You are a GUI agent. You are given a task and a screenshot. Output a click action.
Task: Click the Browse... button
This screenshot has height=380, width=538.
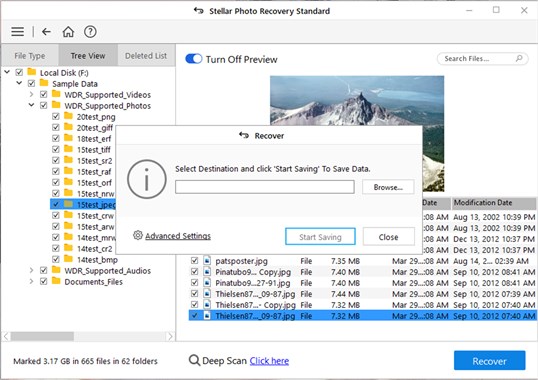click(x=388, y=187)
